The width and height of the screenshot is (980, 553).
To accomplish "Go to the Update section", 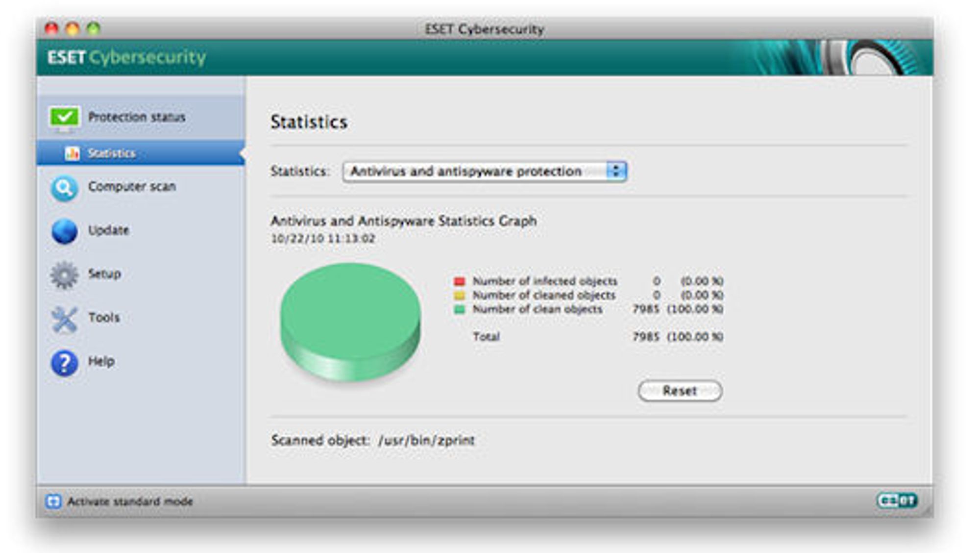I will click(x=141, y=230).
